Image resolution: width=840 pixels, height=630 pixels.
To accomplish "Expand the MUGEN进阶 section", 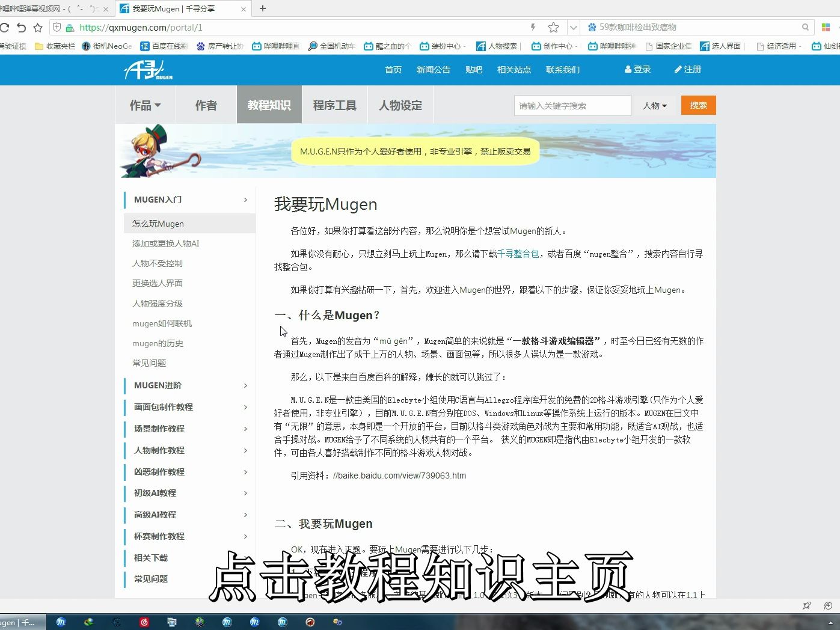I will (189, 385).
